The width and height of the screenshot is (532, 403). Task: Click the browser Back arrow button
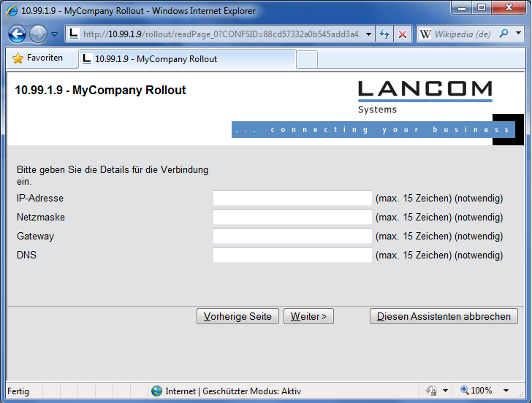[x=18, y=34]
